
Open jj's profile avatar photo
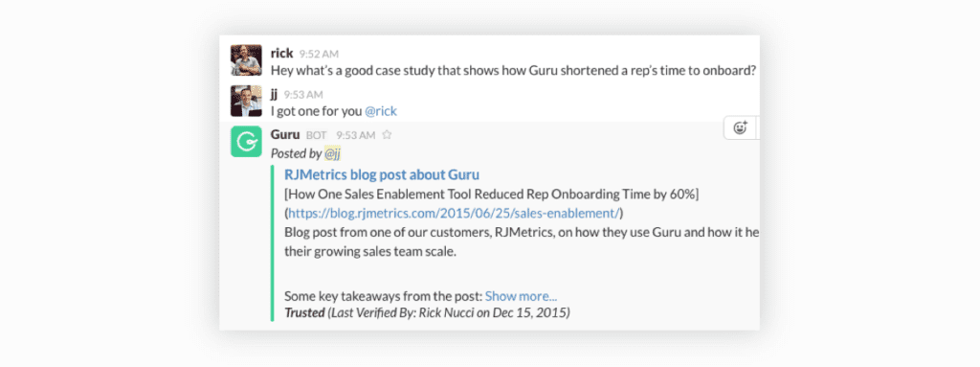[x=246, y=101]
